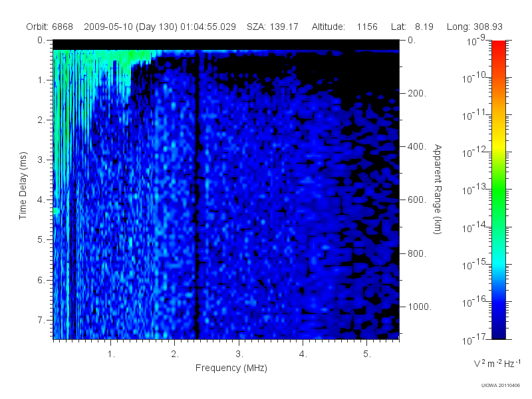Click the '10^-9' color bar tick label
This screenshot has width=532, height=399.
pyautogui.click(x=476, y=41)
